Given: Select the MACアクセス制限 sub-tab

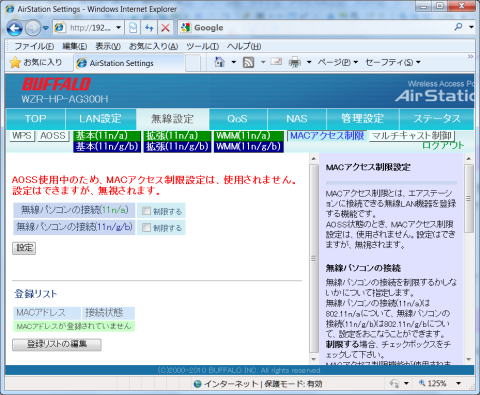Looking at the screenshot, I should [x=327, y=136].
